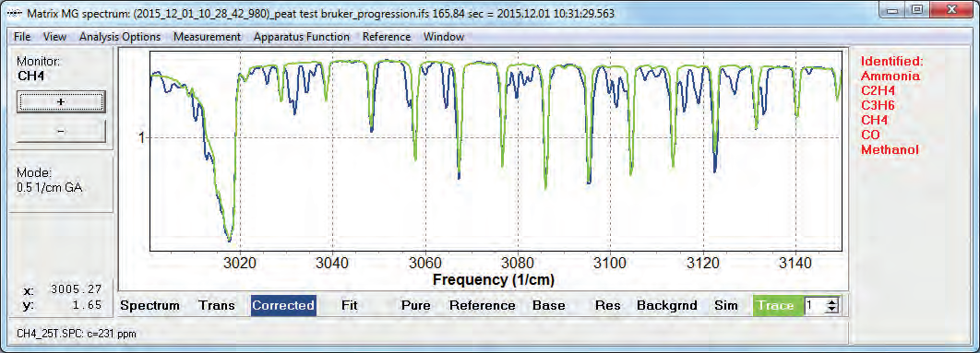
Task: Toggle the Reference trace display
Action: tap(483, 305)
